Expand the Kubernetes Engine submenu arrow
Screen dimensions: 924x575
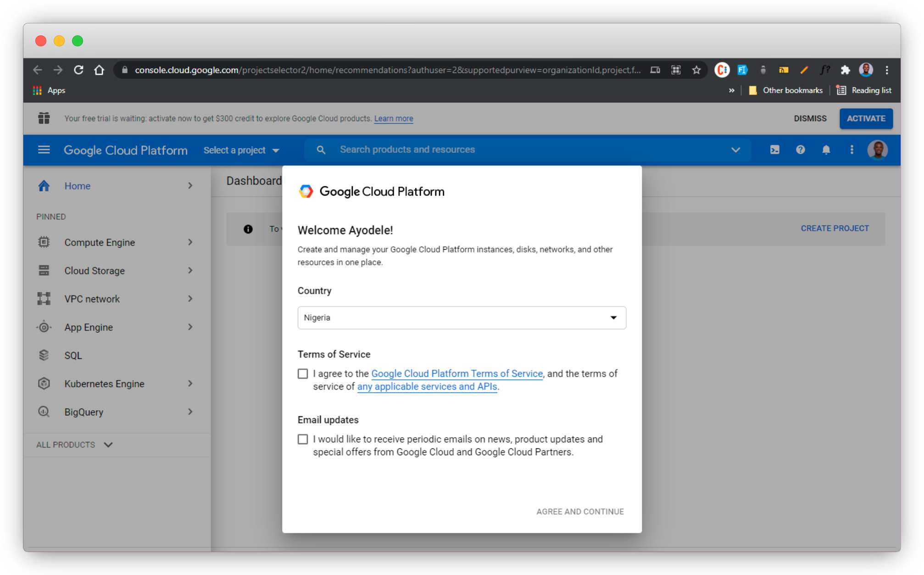[190, 384]
